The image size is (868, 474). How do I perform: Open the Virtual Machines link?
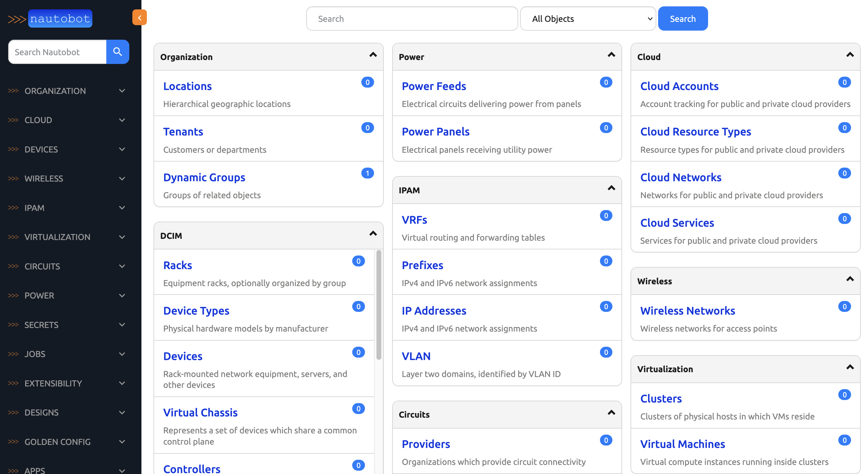pyautogui.click(x=682, y=444)
